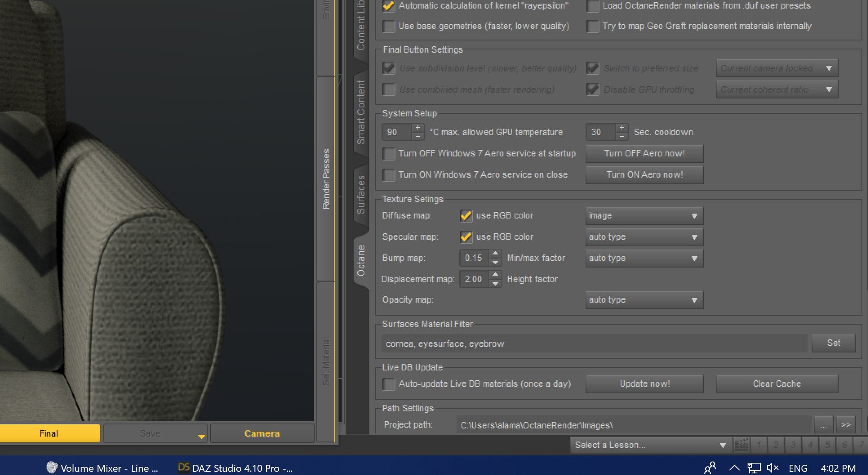Click the network icon in system tray
The image size is (868, 475).
click(753, 468)
